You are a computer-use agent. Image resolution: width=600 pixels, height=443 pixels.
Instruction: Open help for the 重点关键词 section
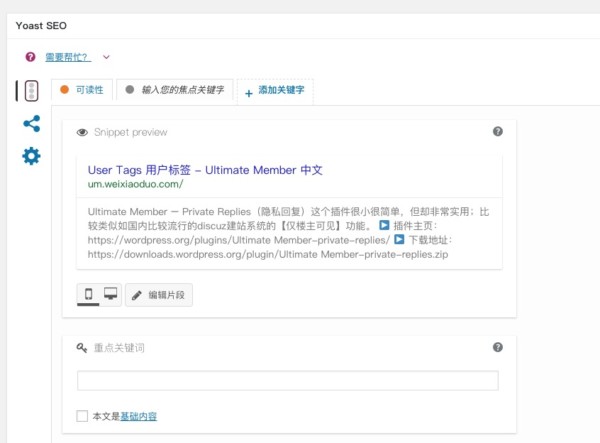pos(497,347)
